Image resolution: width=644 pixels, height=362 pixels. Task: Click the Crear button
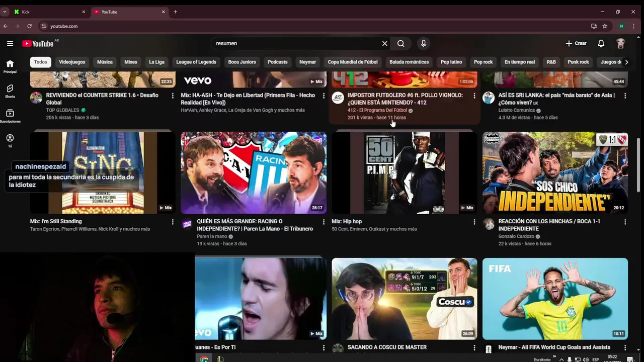tap(576, 43)
